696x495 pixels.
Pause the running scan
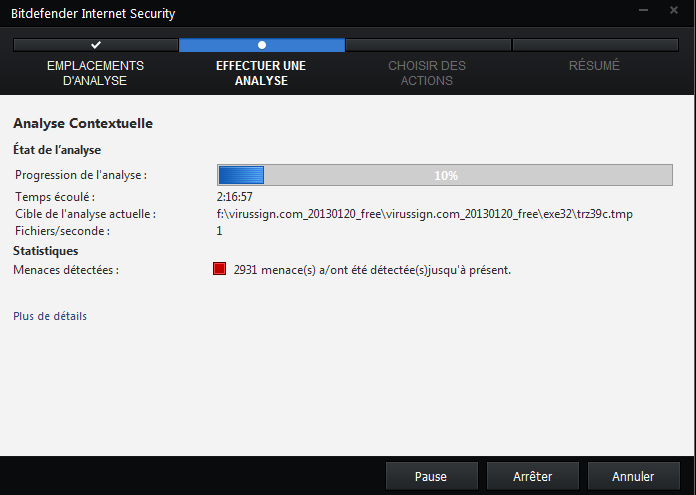coord(431,476)
